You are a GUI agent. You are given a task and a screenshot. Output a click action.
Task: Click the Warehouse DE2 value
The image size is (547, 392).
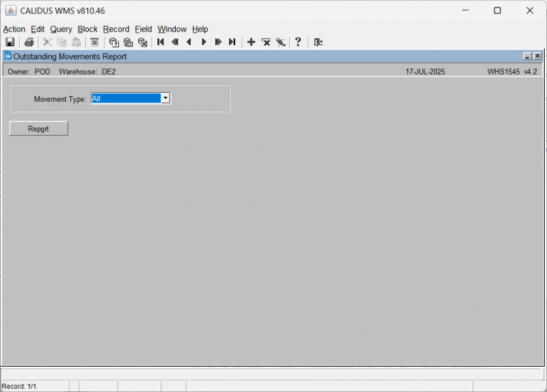coord(109,72)
